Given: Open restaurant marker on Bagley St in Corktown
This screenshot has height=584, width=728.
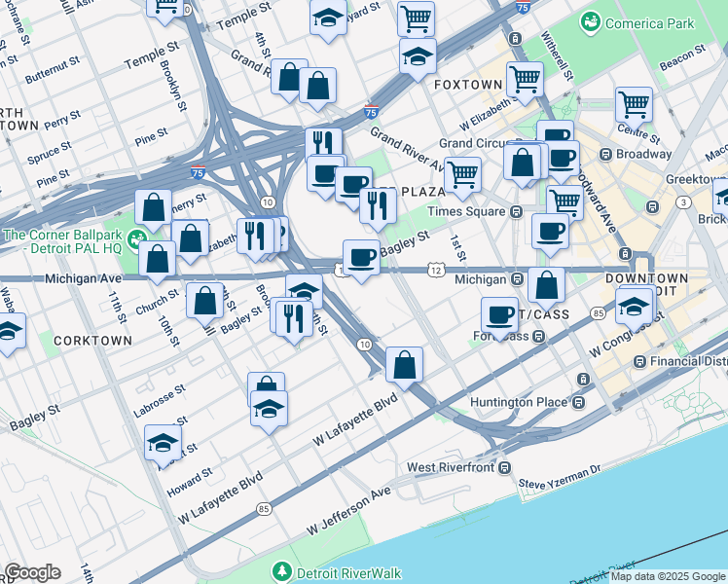Looking at the screenshot, I should click(294, 319).
